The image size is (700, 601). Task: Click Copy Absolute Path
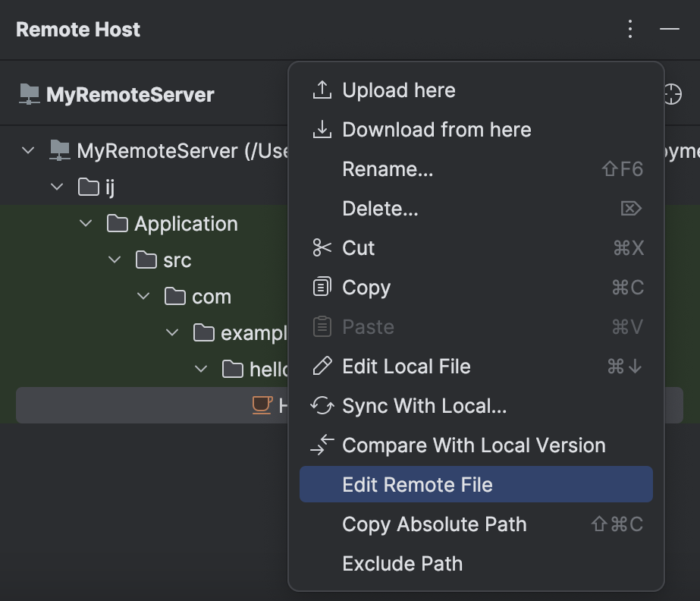point(434,524)
